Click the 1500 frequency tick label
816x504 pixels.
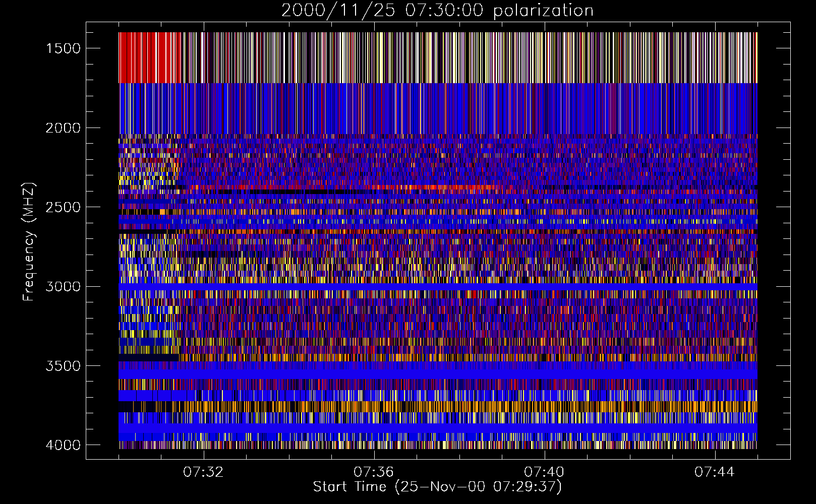(63, 48)
